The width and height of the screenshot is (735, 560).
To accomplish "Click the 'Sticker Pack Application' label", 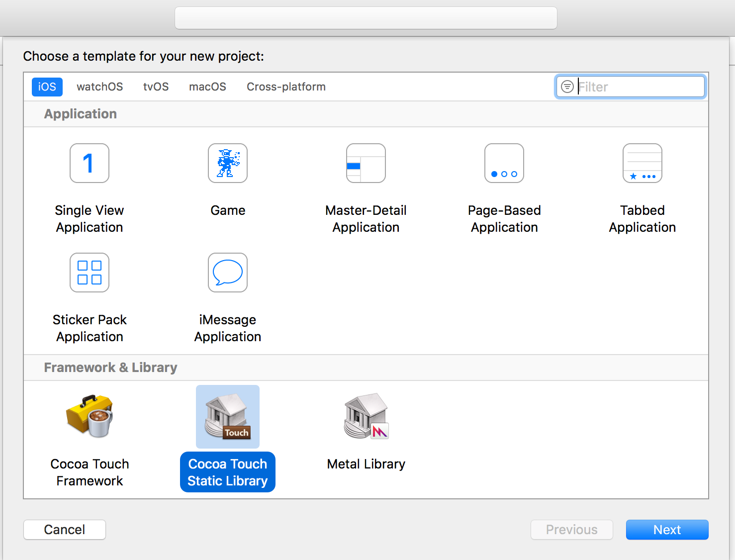I will click(90, 328).
